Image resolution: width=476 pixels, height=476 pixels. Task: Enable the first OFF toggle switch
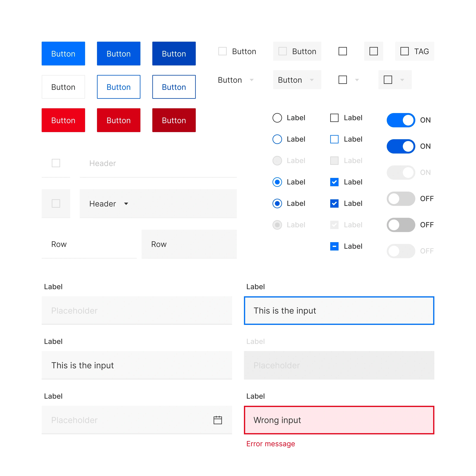(x=401, y=199)
